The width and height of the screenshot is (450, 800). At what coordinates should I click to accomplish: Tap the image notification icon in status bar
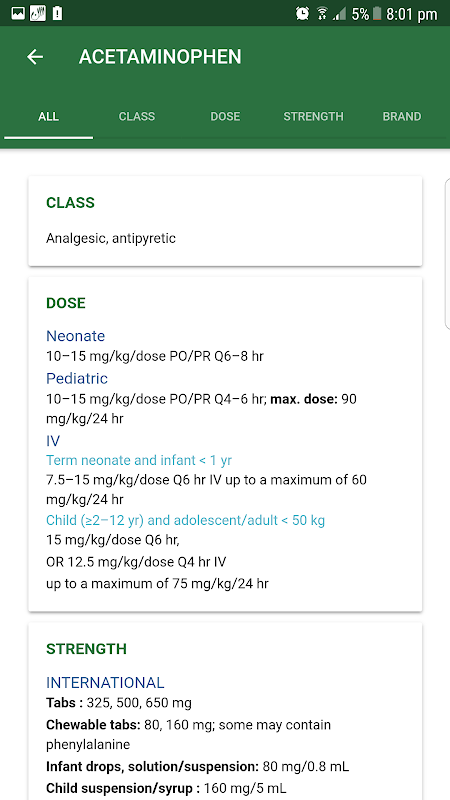click(18, 14)
